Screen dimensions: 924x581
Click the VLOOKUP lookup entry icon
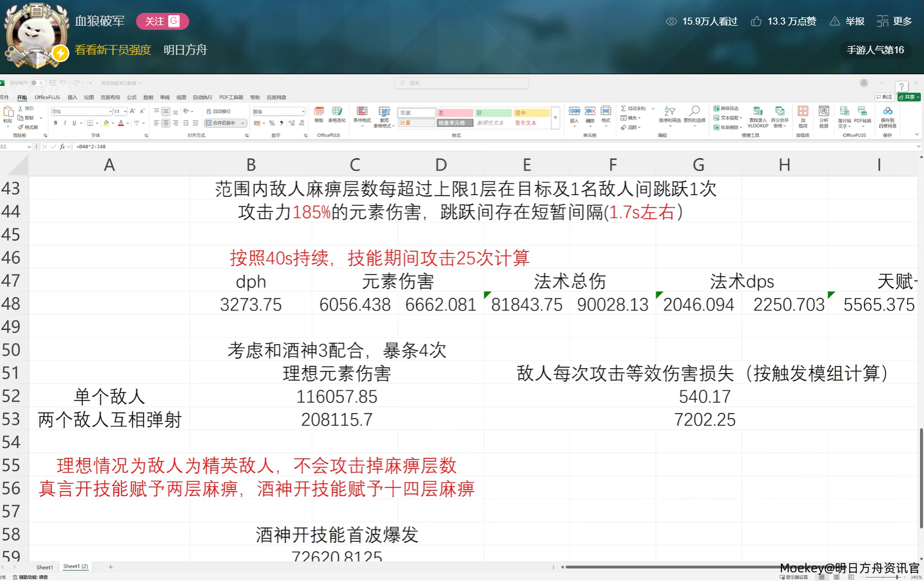click(758, 113)
